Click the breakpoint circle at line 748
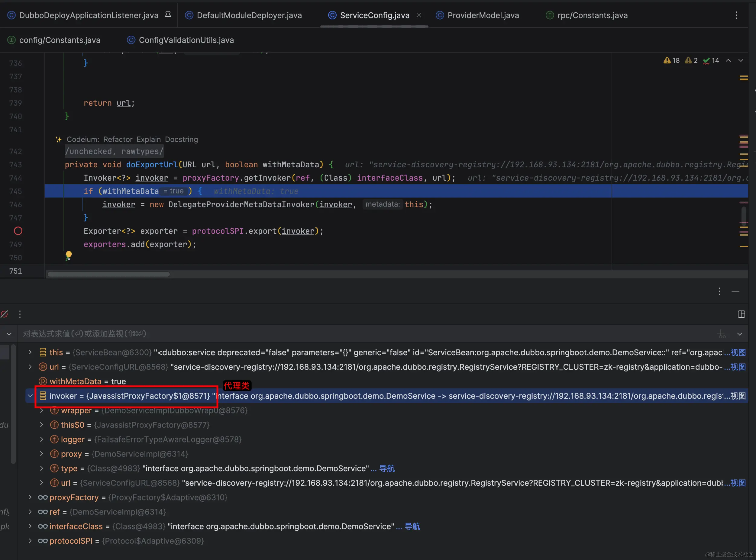The height and width of the screenshot is (560, 756). 18,231
